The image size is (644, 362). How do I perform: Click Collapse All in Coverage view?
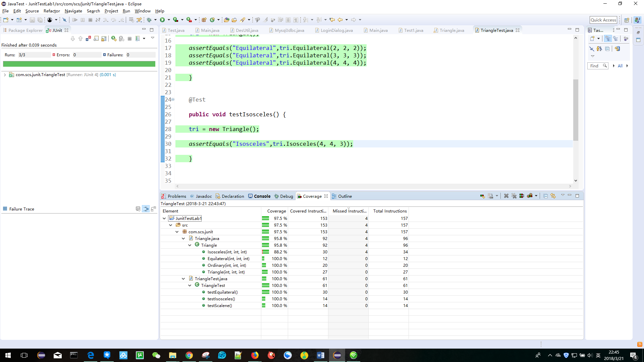[x=546, y=196]
